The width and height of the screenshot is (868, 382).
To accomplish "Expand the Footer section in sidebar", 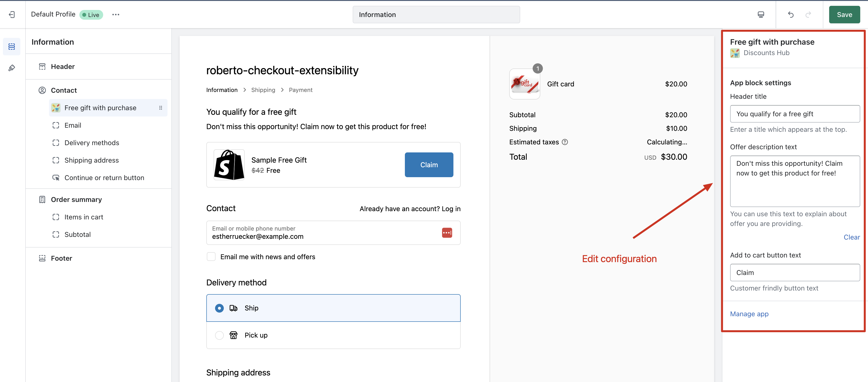I will tap(61, 258).
